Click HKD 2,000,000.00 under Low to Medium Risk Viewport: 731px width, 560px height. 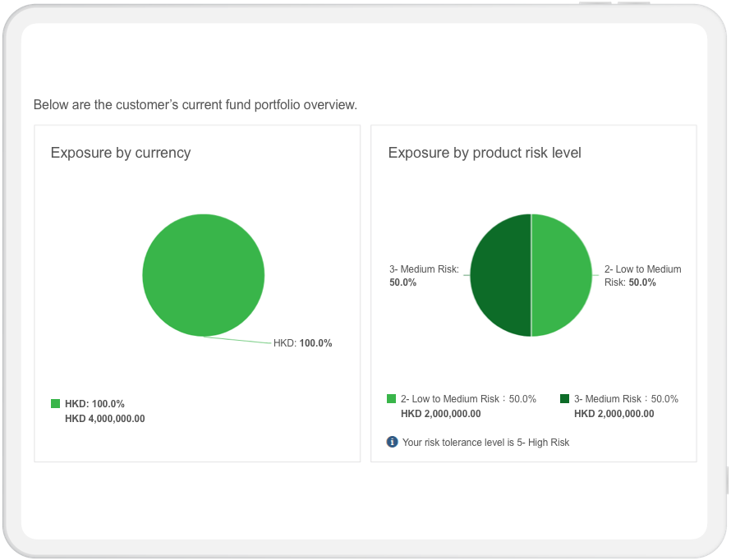(x=440, y=414)
